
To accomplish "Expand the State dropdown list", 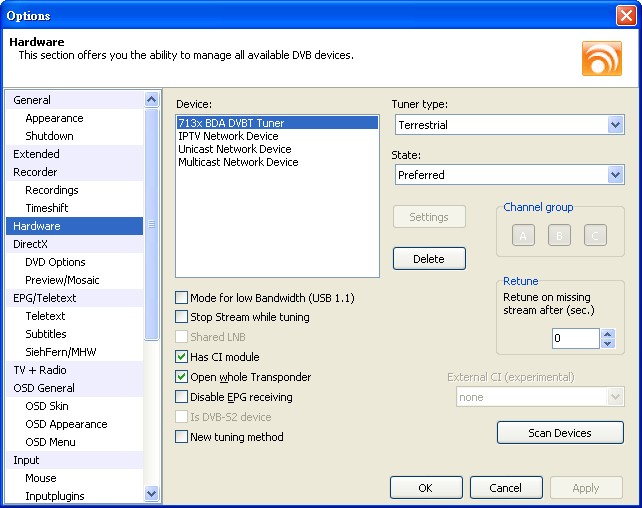I will [615, 175].
